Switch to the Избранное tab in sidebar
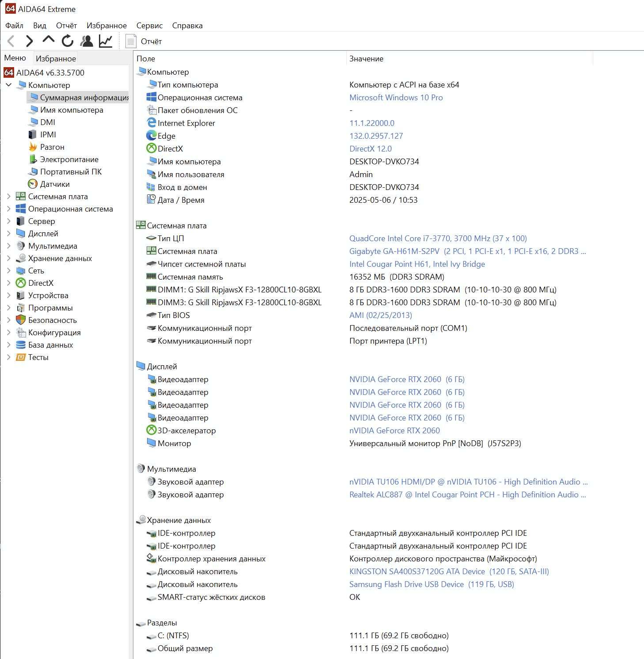644x659 pixels. pyautogui.click(x=56, y=58)
